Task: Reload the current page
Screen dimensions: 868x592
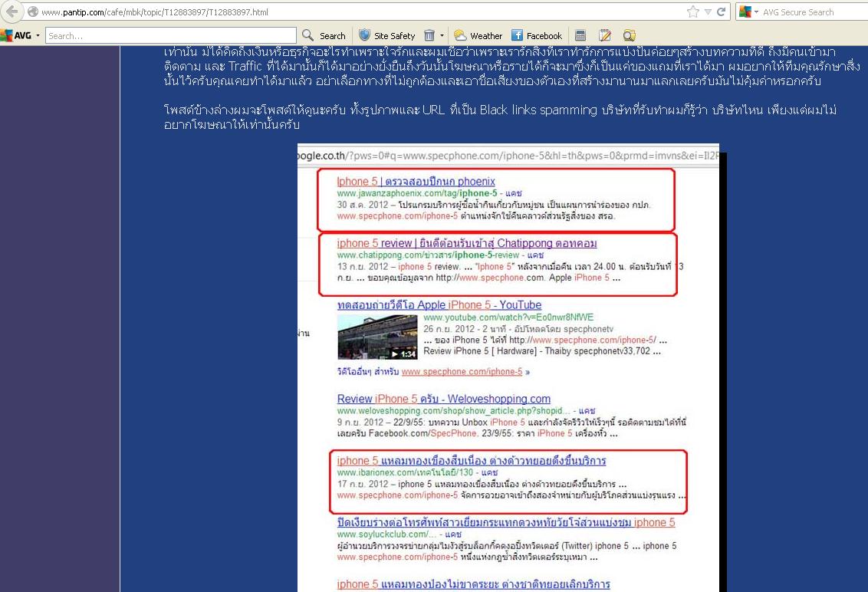Action: [721, 12]
